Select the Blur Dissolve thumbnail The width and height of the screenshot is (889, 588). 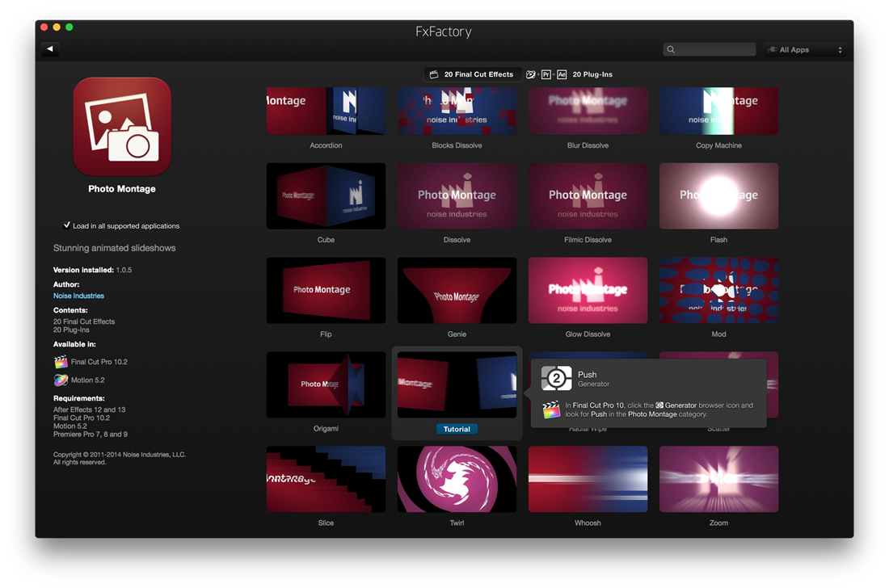pyautogui.click(x=588, y=111)
